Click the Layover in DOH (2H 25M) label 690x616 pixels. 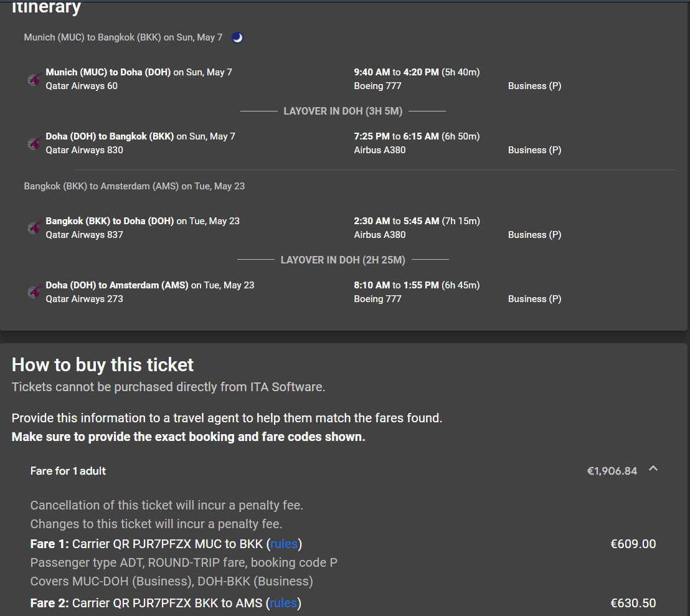[343, 260]
